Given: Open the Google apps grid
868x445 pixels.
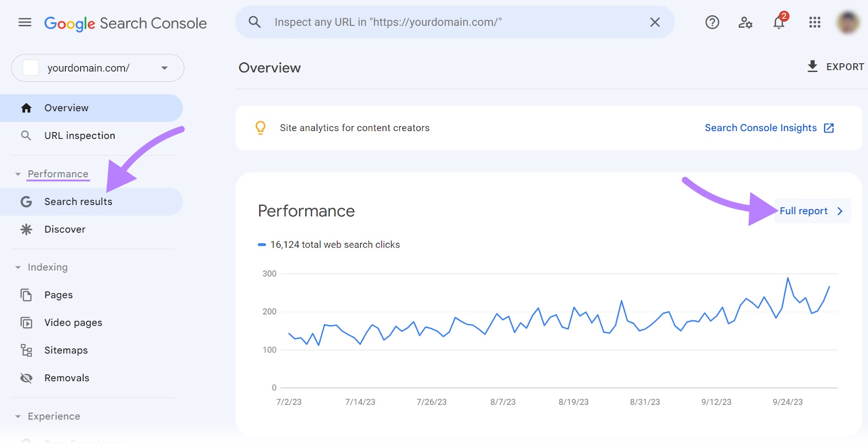Looking at the screenshot, I should (x=814, y=22).
